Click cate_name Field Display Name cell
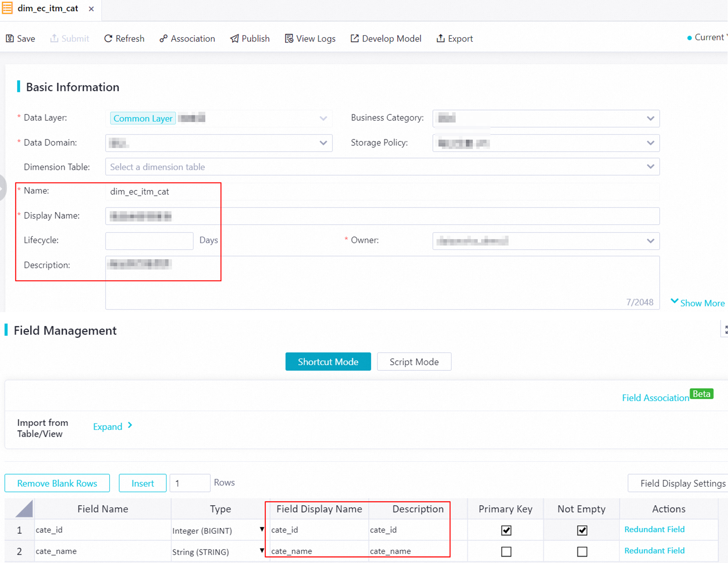This screenshot has width=728, height=563. (x=319, y=551)
